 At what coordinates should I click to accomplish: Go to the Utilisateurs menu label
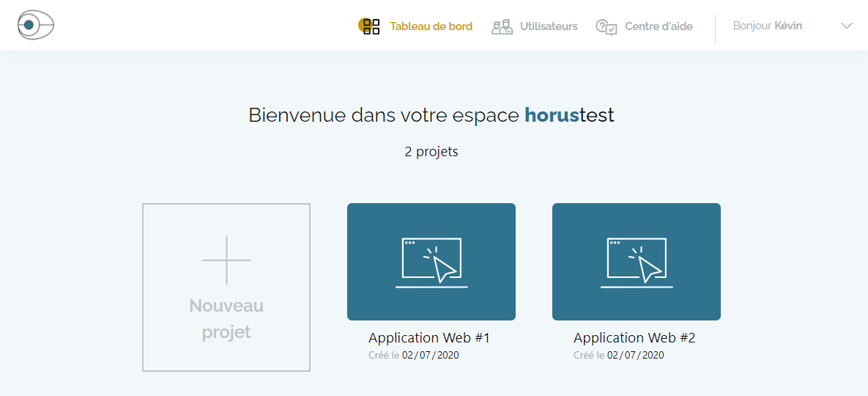point(549,26)
